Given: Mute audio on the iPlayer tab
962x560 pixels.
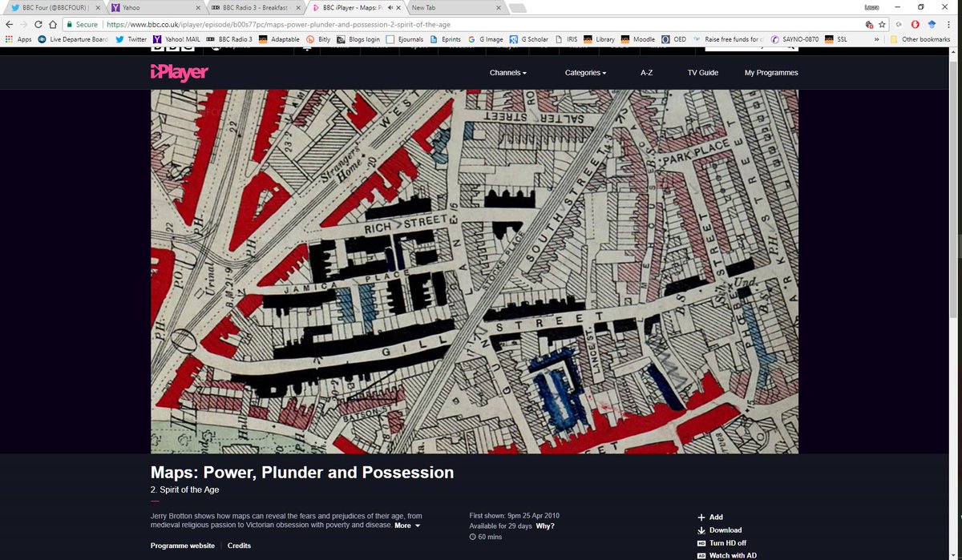Looking at the screenshot, I should 389,7.
